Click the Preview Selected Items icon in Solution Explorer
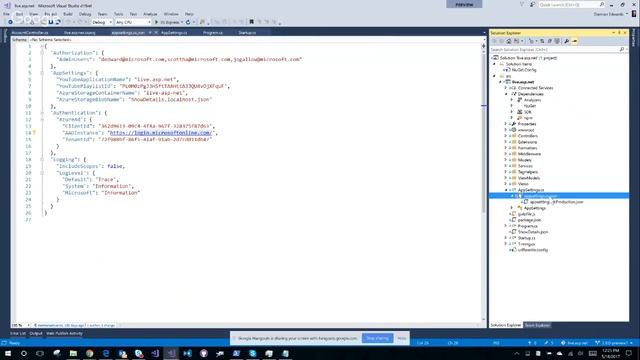This screenshot has height=360, width=640. (575, 41)
